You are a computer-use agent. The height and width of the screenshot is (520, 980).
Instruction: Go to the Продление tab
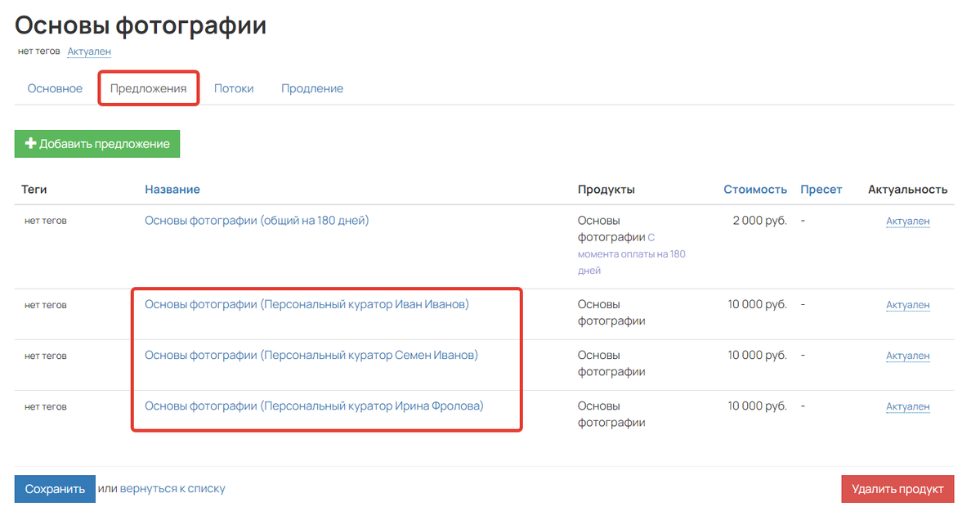pos(312,88)
